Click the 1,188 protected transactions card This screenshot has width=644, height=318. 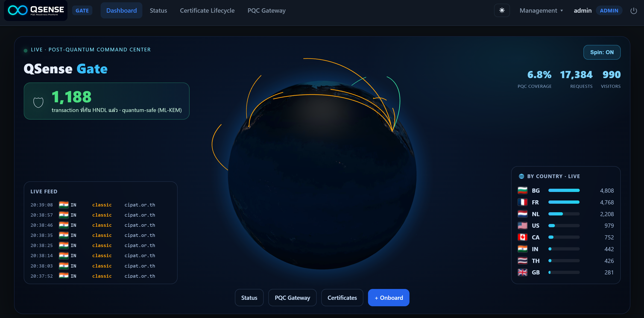pyautogui.click(x=106, y=101)
